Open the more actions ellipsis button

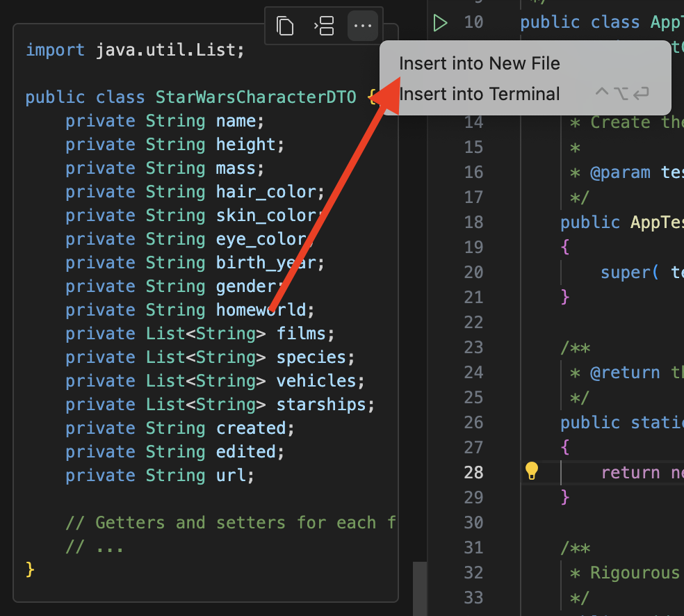point(362,26)
